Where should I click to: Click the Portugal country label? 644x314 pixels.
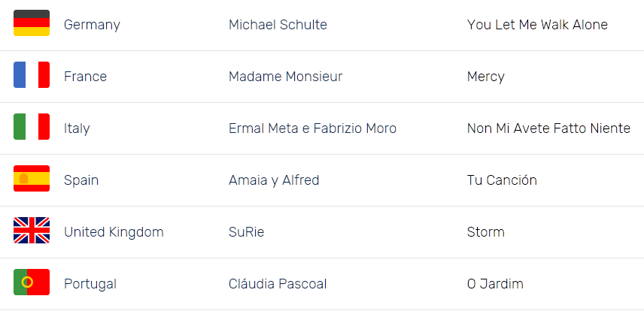click(x=90, y=284)
